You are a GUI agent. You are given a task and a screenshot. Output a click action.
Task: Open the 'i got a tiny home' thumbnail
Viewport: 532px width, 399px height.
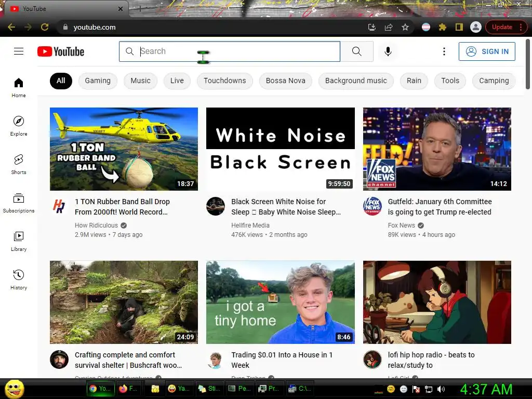click(281, 302)
